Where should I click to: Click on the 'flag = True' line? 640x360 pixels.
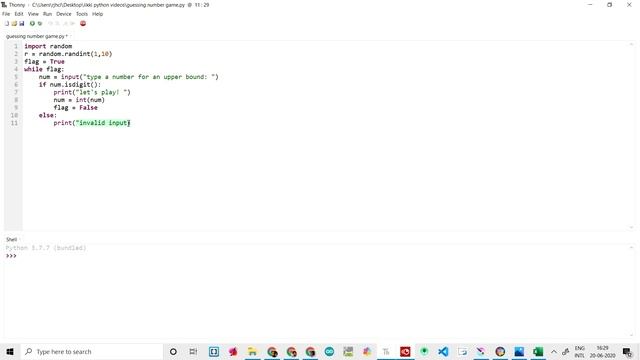coord(44,62)
